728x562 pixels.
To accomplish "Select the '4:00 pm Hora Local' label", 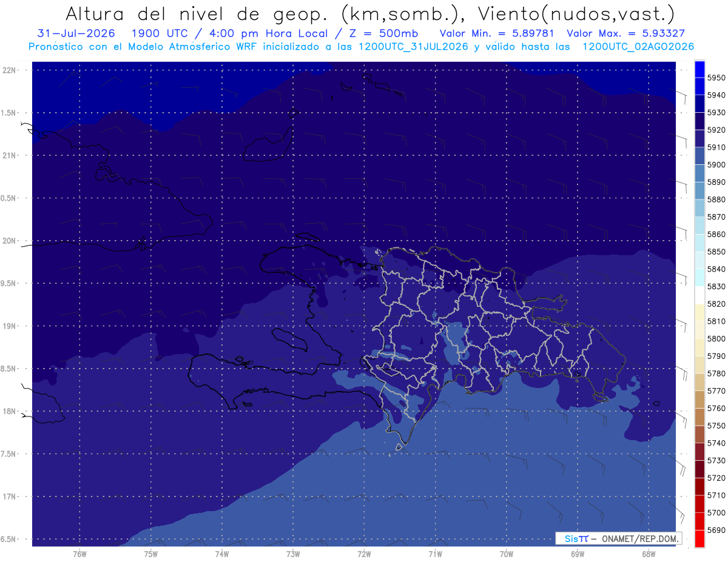I will pos(268,33).
